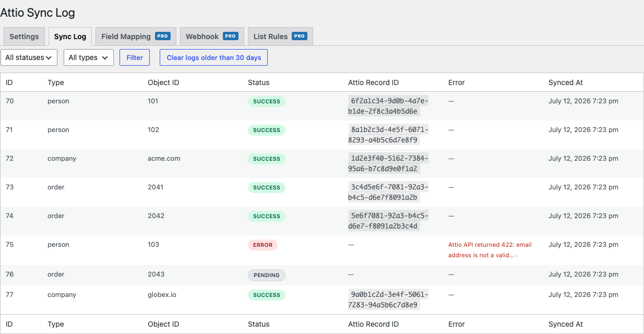
Task: Click the Attio Record ID top header
Action: pos(373,82)
